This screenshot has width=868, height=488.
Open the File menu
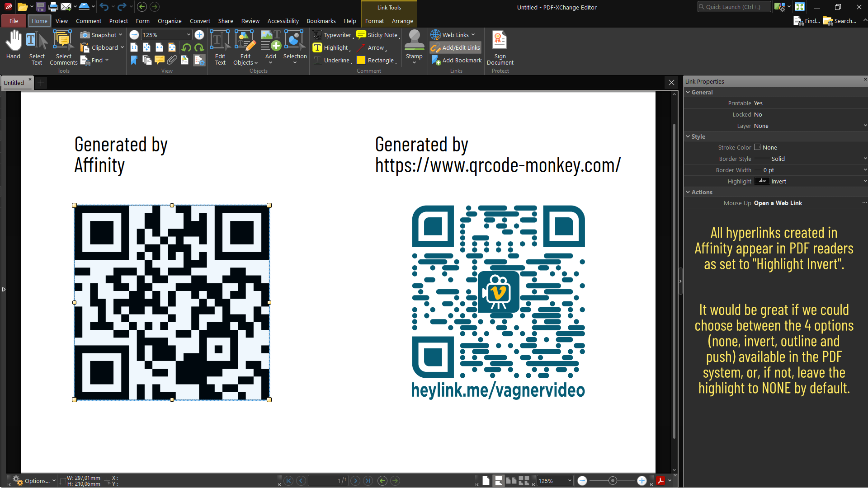14,21
